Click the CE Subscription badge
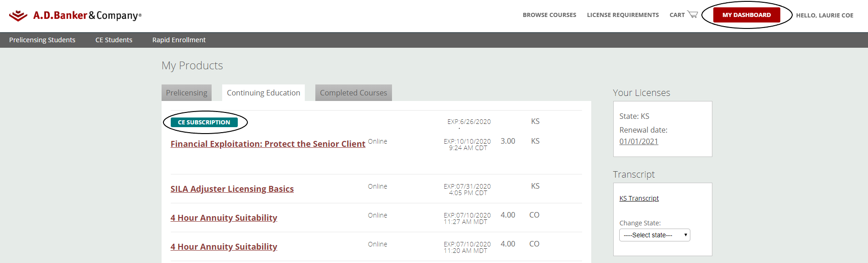The width and height of the screenshot is (868, 263). point(204,122)
